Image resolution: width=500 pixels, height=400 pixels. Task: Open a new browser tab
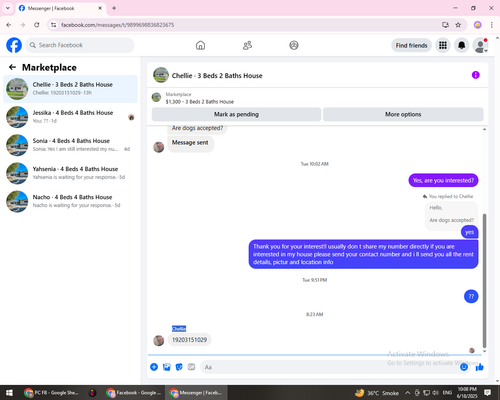click(114, 8)
